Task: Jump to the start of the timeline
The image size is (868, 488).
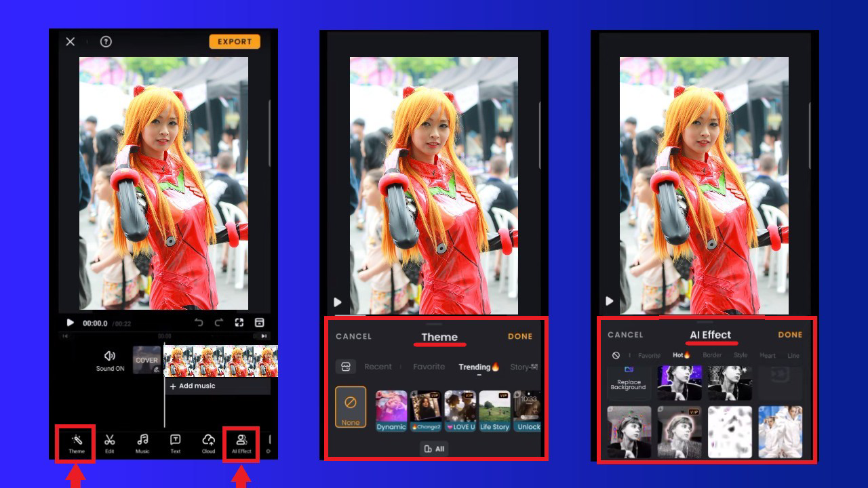Action: coord(66,336)
